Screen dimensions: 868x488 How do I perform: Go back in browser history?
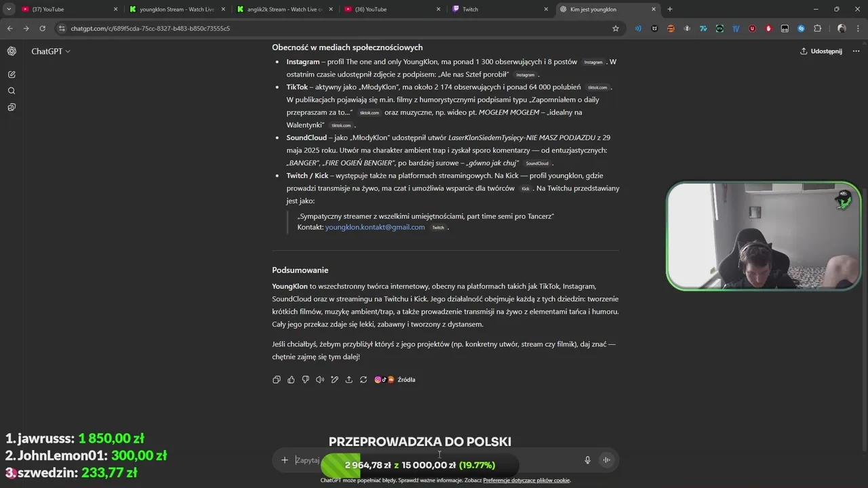(9, 28)
